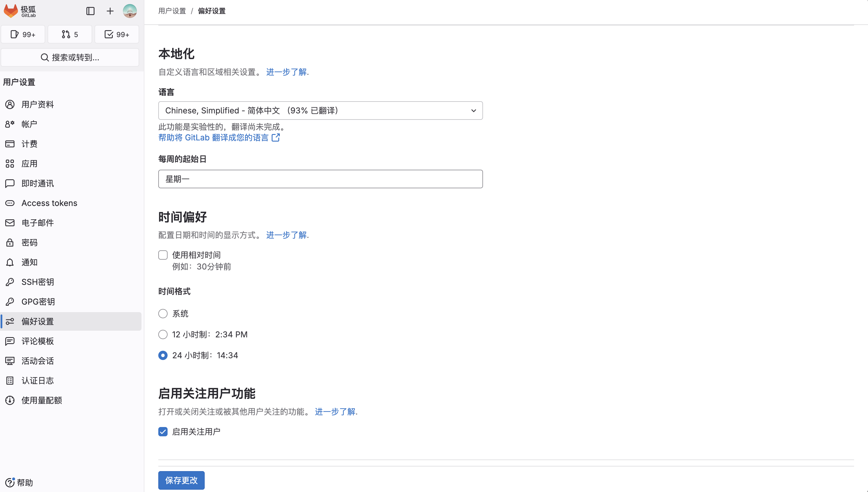The image size is (868, 492).
Task: Select the 系统 time format radio button
Action: point(163,314)
